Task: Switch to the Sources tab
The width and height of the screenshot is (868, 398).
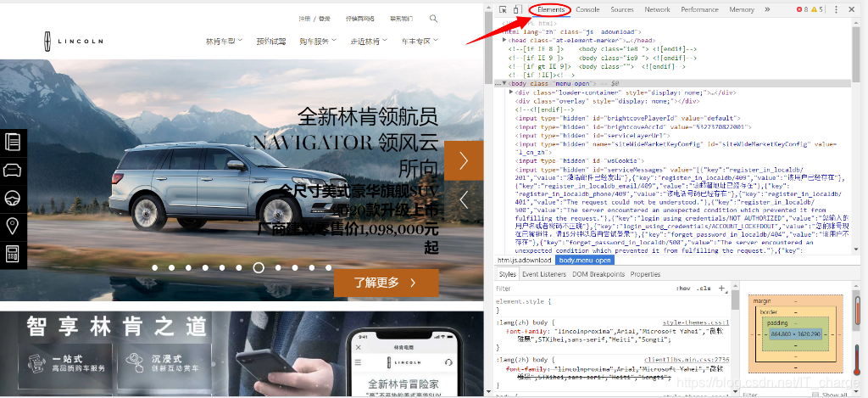Action: tap(622, 9)
